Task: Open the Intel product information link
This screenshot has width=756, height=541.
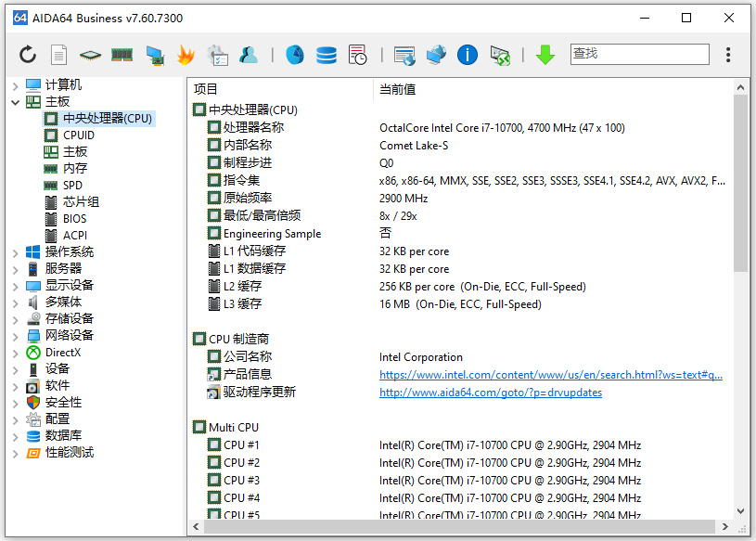Action: [550, 375]
